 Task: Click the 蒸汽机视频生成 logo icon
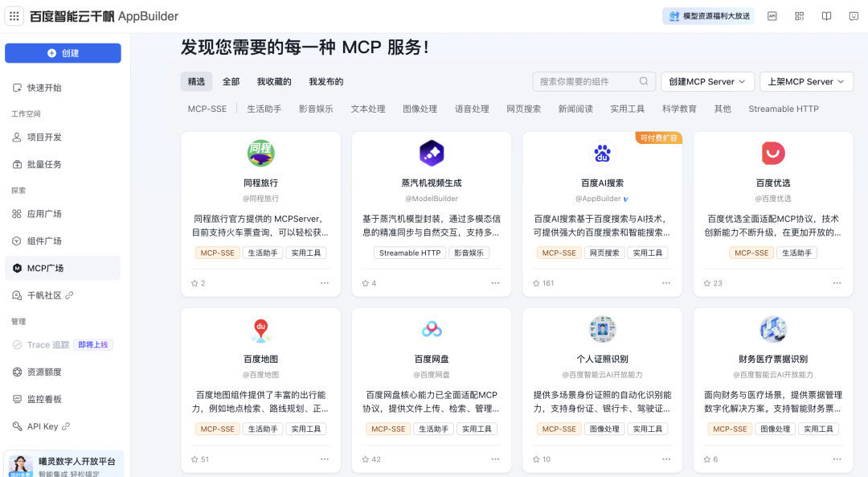point(432,153)
